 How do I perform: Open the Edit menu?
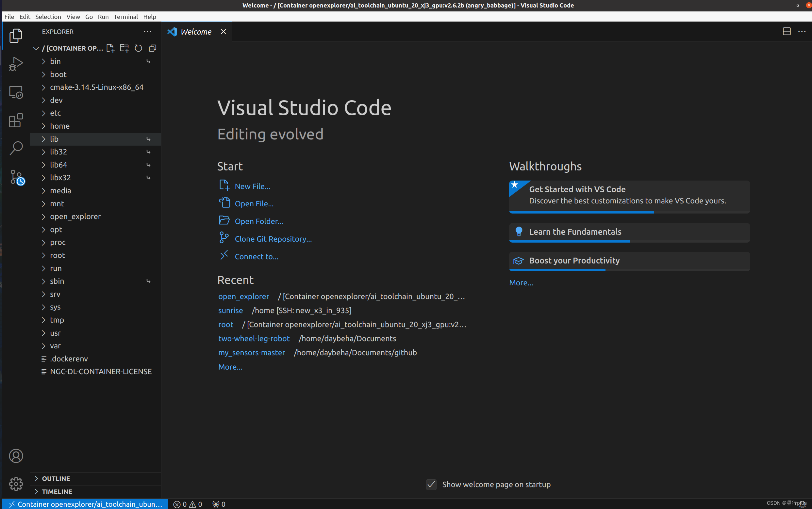[25, 17]
